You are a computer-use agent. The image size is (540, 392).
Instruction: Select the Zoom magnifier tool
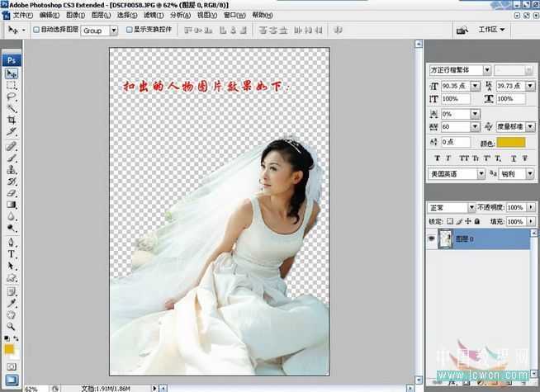pos(12,326)
